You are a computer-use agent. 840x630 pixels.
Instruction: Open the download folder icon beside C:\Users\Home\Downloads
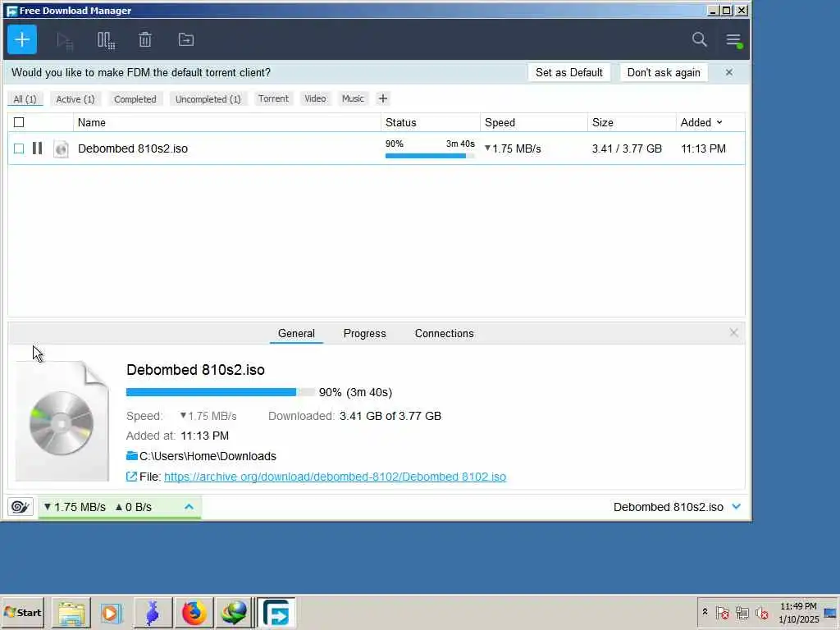point(132,456)
